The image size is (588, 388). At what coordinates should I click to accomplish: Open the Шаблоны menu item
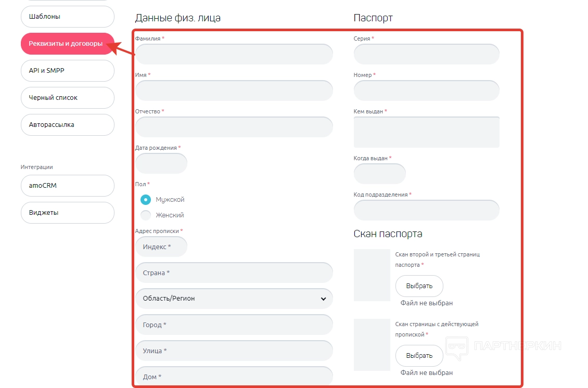tap(67, 17)
